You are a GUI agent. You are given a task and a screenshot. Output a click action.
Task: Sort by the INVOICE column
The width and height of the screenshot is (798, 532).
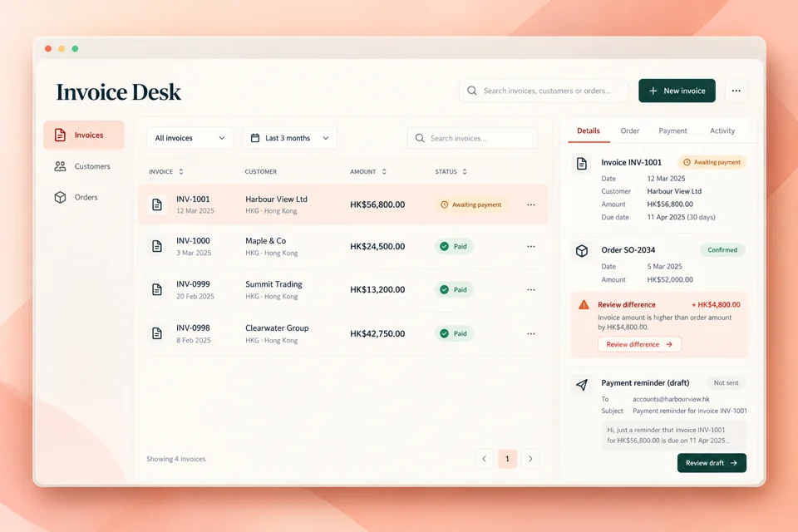166,171
